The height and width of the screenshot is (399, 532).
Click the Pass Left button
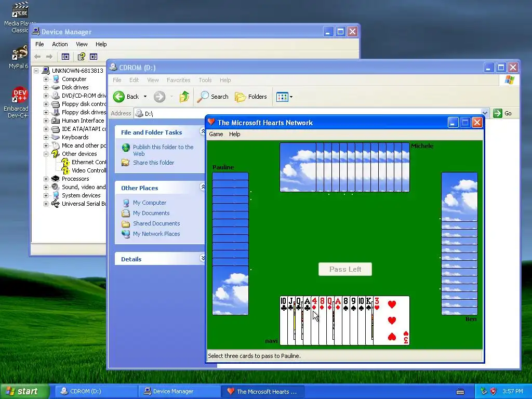click(345, 269)
